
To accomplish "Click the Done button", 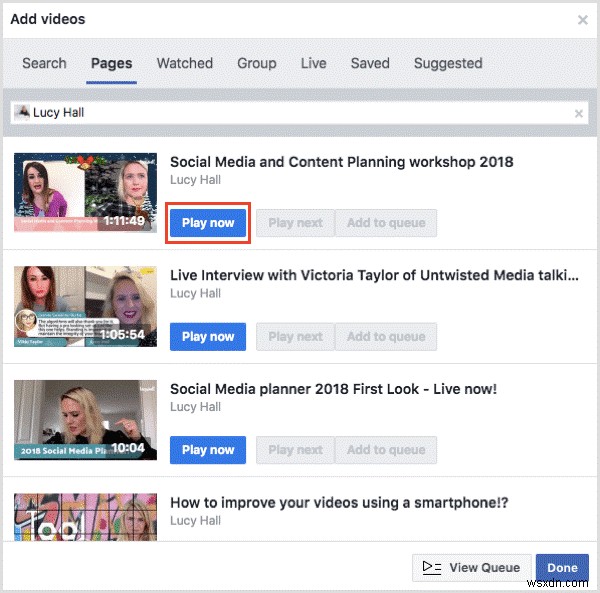I will (x=562, y=568).
